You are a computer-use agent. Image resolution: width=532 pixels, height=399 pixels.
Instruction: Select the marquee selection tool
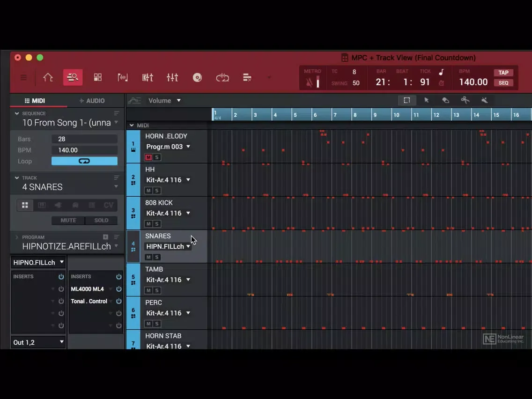click(x=407, y=100)
